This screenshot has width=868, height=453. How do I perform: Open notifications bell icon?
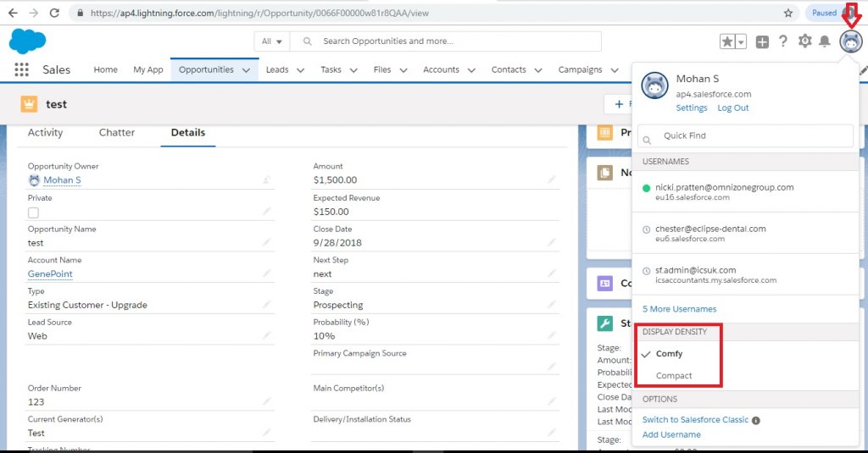coord(825,41)
